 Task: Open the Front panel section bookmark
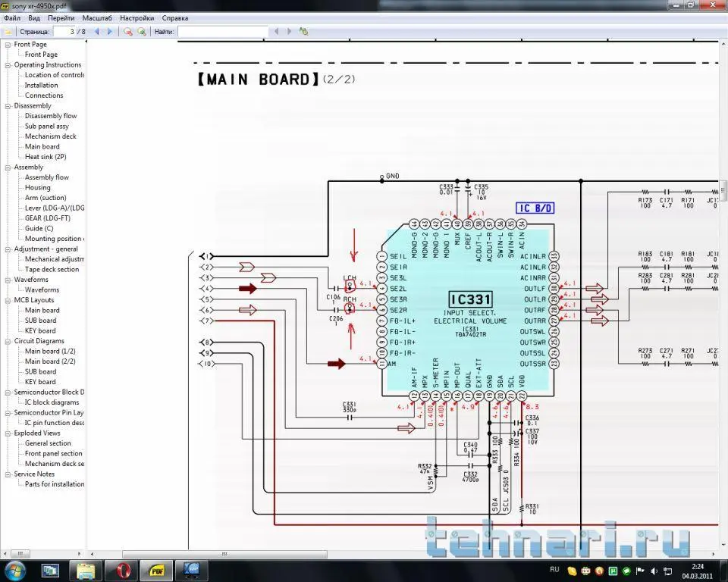(53, 453)
